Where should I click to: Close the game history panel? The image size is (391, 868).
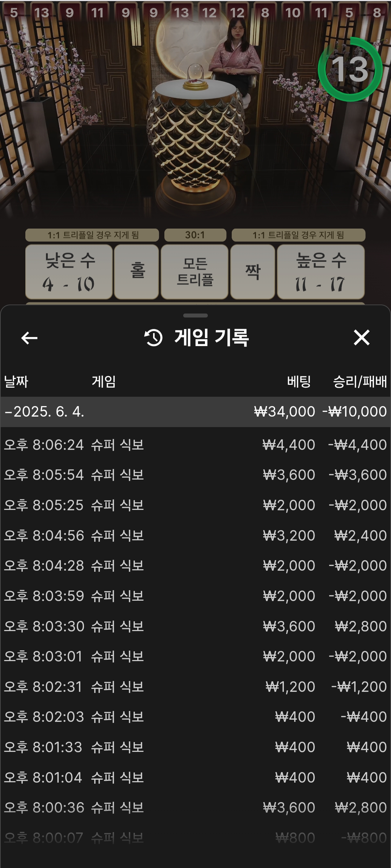[x=361, y=338]
